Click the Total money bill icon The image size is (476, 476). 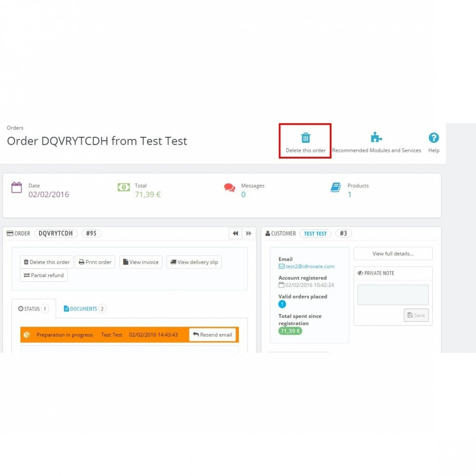(x=124, y=187)
